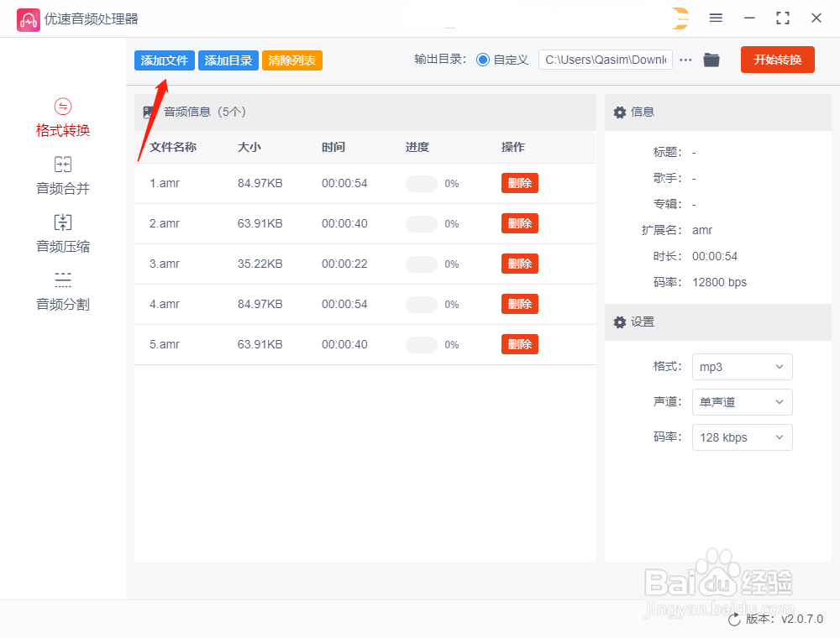Open the 音频分割 tool
840x638 pixels.
62,289
